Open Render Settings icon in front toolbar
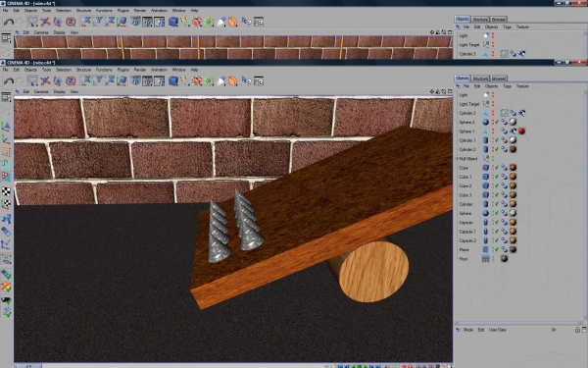This screenshot has height=368, width=588. click(160, 80)
